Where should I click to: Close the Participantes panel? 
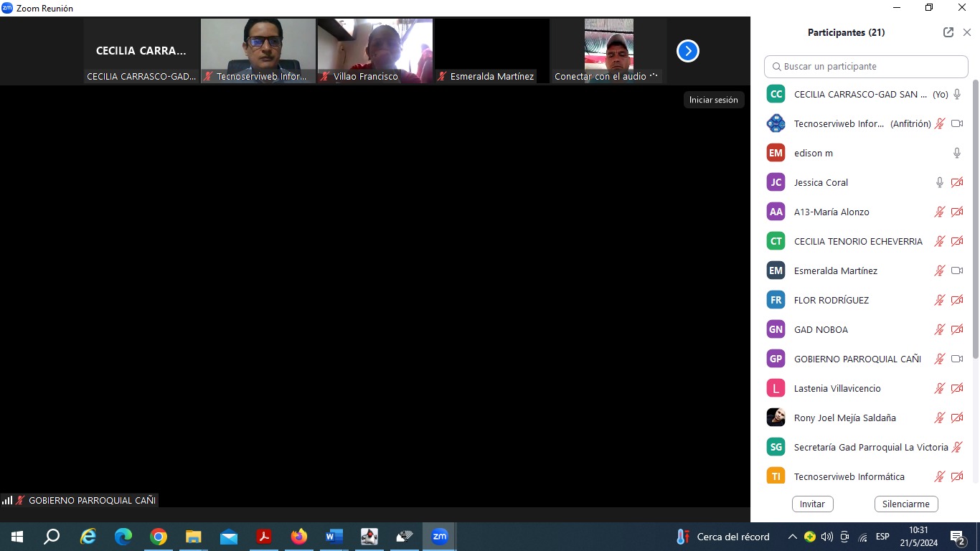pyautogui.click(x=967, y=32)
